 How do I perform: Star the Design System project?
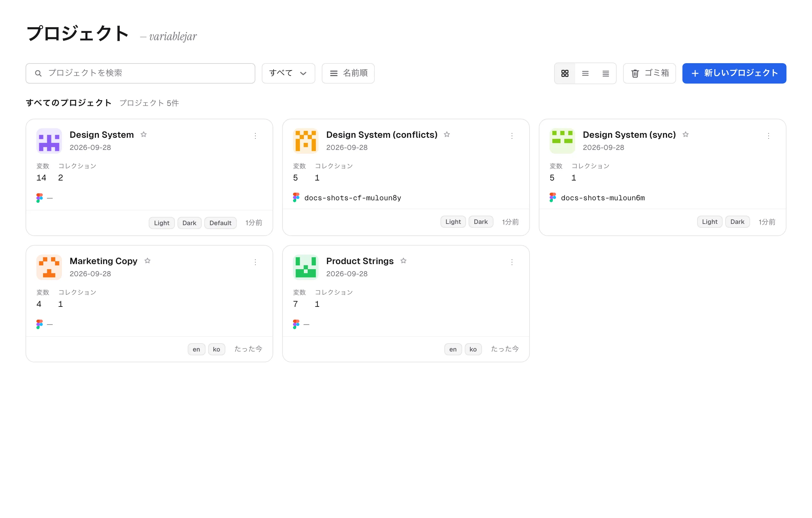pos(144,135)
